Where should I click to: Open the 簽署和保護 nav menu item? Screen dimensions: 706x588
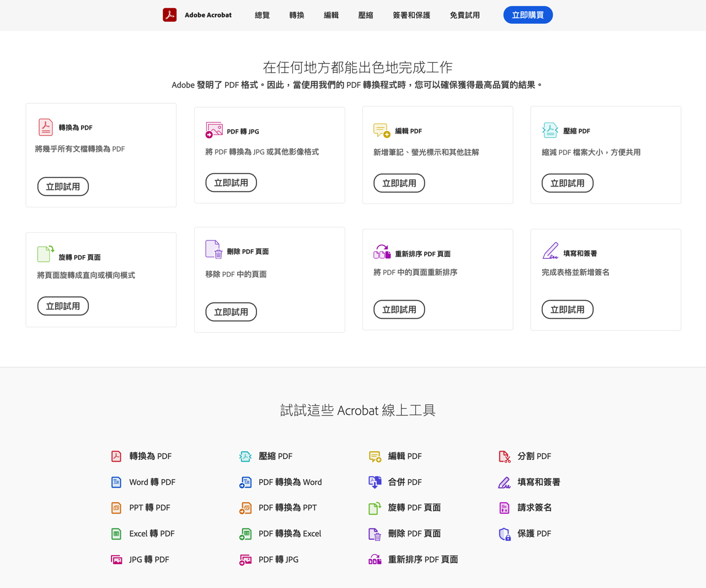(411, 15)
